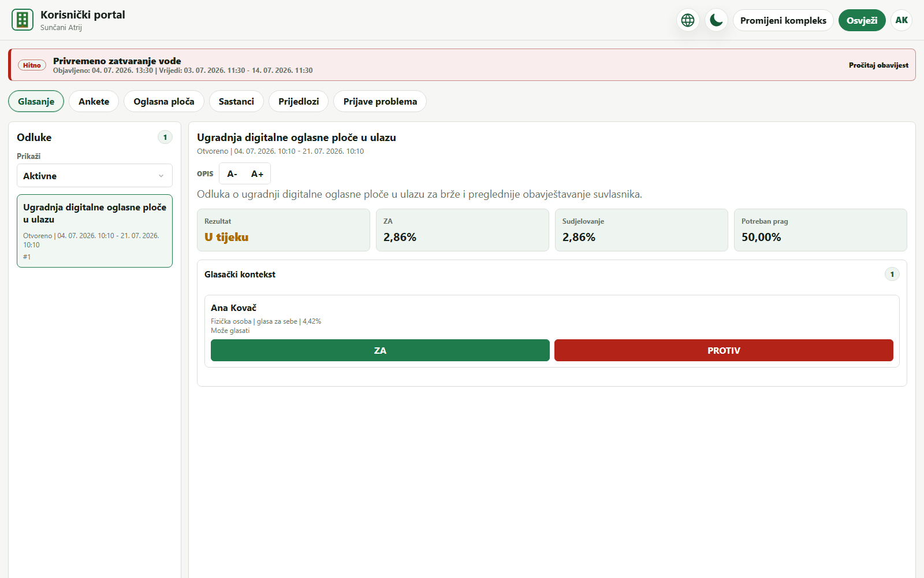
Task: Switch to the Ankete tab
Action: 94,101
